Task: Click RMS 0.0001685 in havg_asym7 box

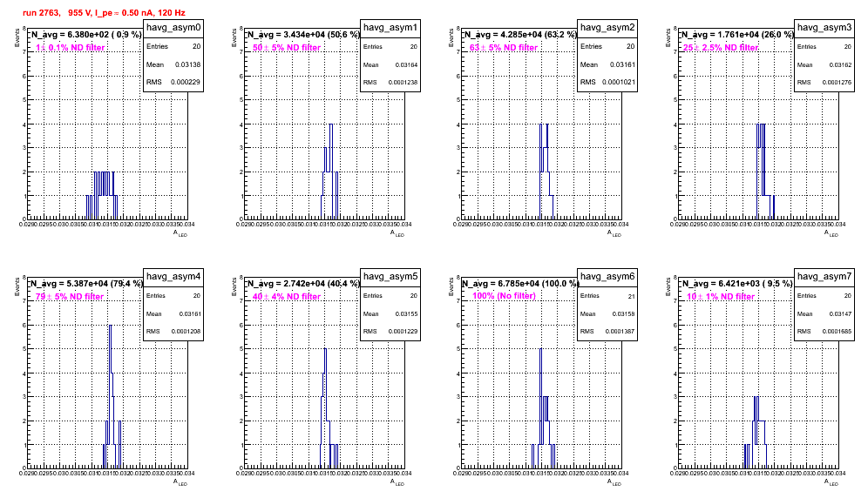Action: (824, 331)
